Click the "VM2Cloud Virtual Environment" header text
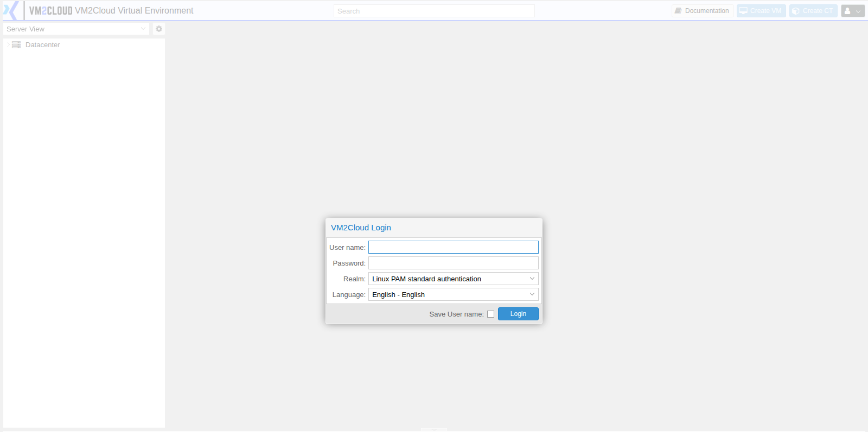868x432 pixels. [x=134, y=11]
